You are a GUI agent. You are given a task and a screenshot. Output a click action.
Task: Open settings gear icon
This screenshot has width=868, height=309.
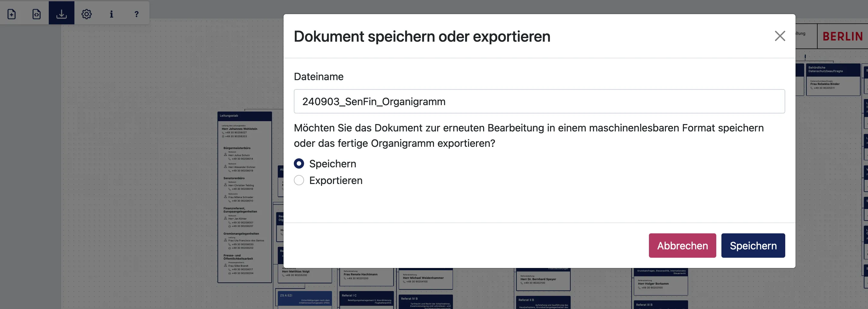(87, 14)
